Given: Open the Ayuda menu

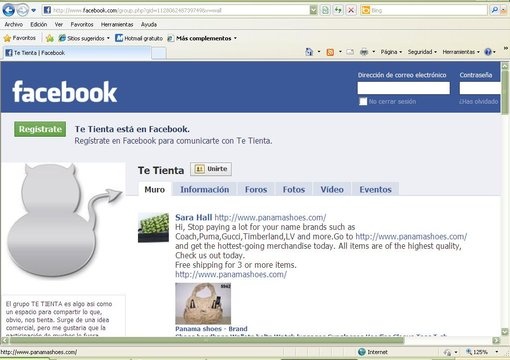Looking at the screenshot, I should coord(149,24).
